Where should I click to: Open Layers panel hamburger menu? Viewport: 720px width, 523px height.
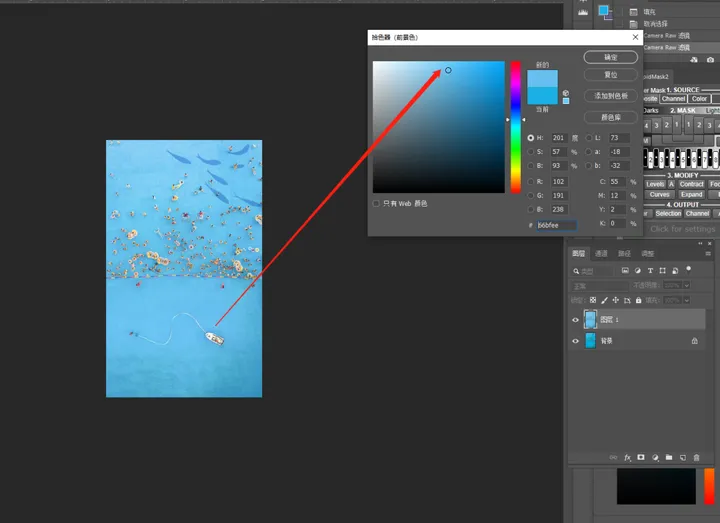click(x=708, y=253)
